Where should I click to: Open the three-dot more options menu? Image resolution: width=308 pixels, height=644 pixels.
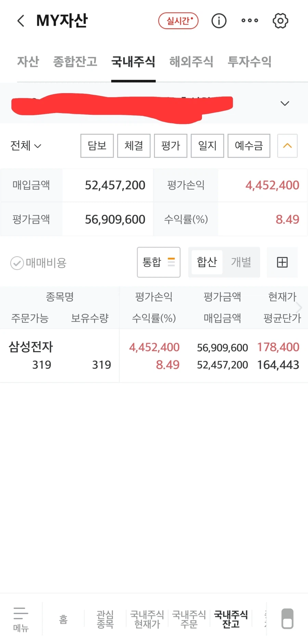click(250, 21)
